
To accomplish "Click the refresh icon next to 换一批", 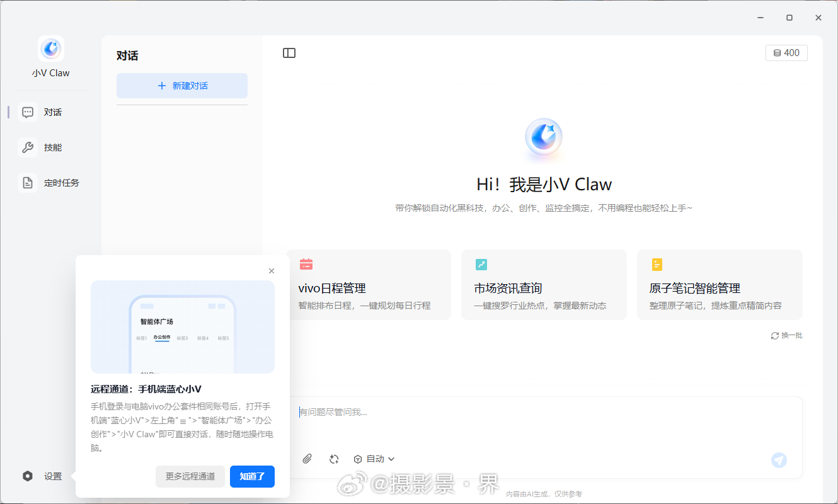I will coord(775,336).
